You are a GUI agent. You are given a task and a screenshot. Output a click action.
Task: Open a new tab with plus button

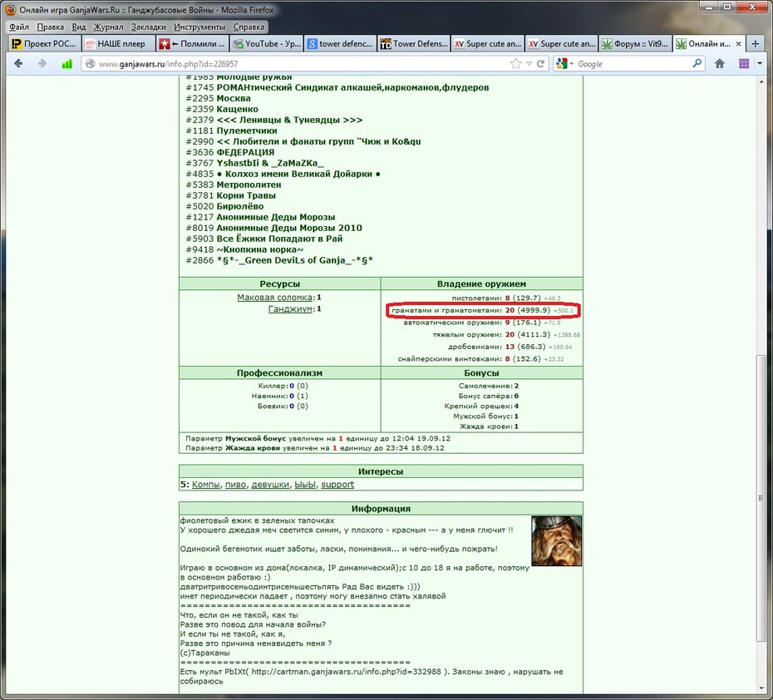click(755, 44)
